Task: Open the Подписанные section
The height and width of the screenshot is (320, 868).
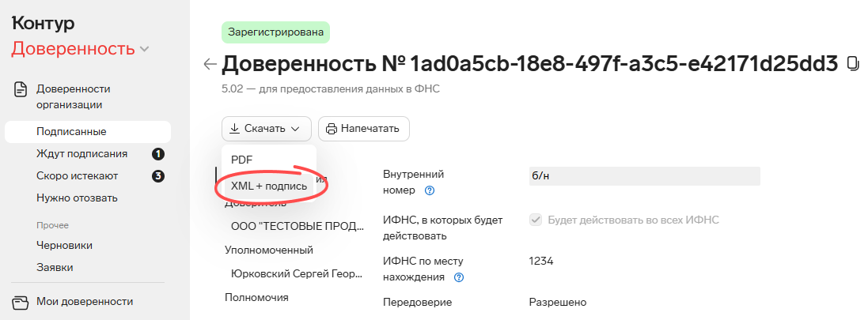Action: (x=71, y=131)
